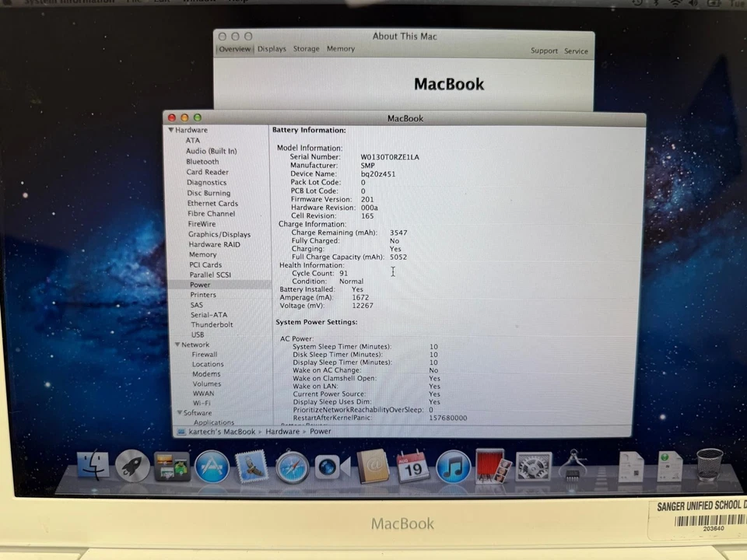Open Photo Booth from the Dock
Viewport: 747px width, 560px height.
click(x=492, y=467)
